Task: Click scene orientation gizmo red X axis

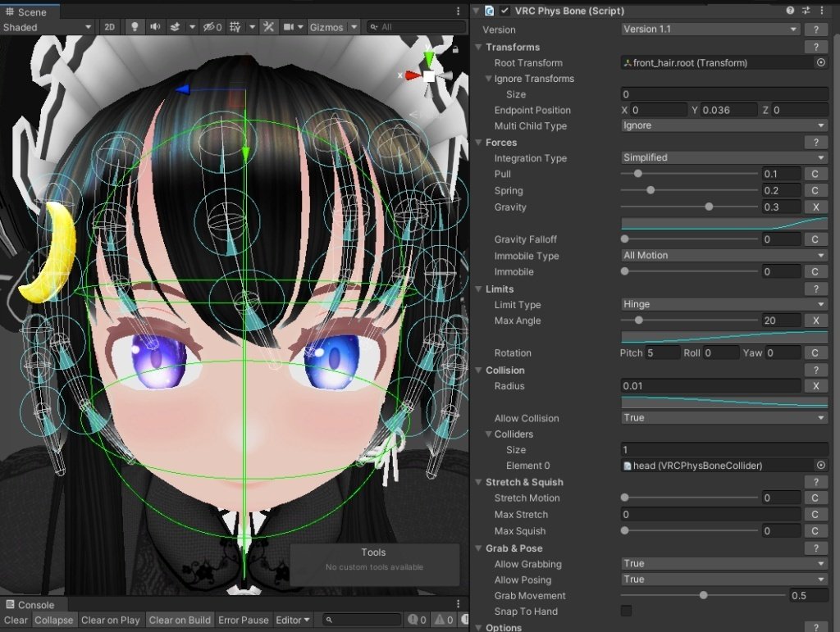Action: pyautogui.click(x=412, y=75)
